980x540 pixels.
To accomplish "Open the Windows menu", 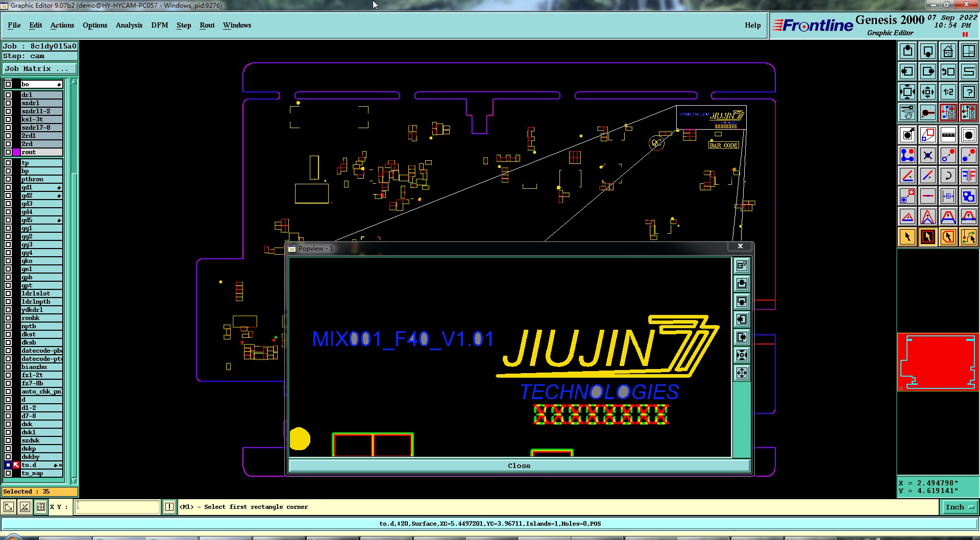I will (x=237, y=25).
